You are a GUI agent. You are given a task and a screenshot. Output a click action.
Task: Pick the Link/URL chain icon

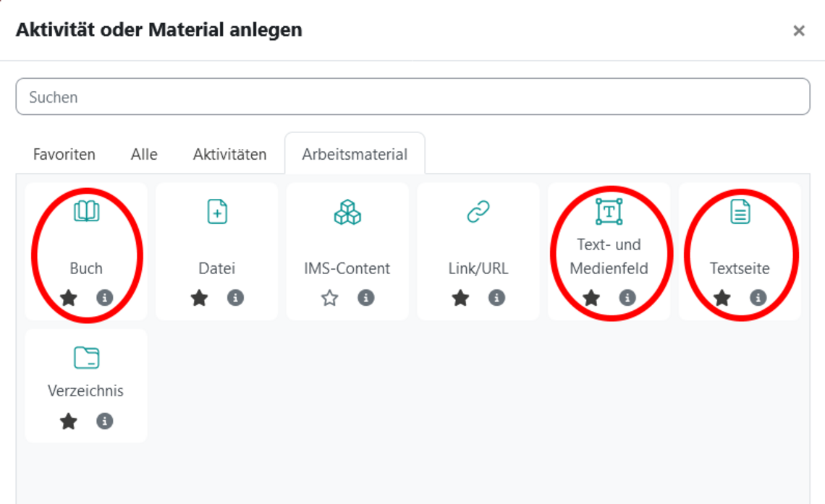click(478, 212)
